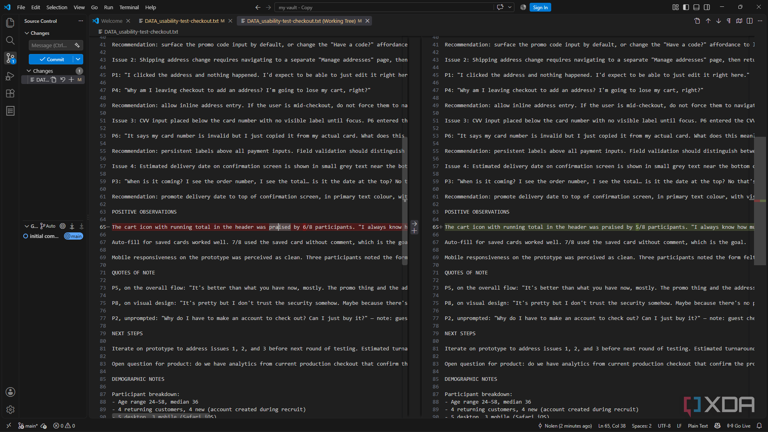Close the Working Tree diff tab
The height and width of the screenshot is (432, 768).
367,21
